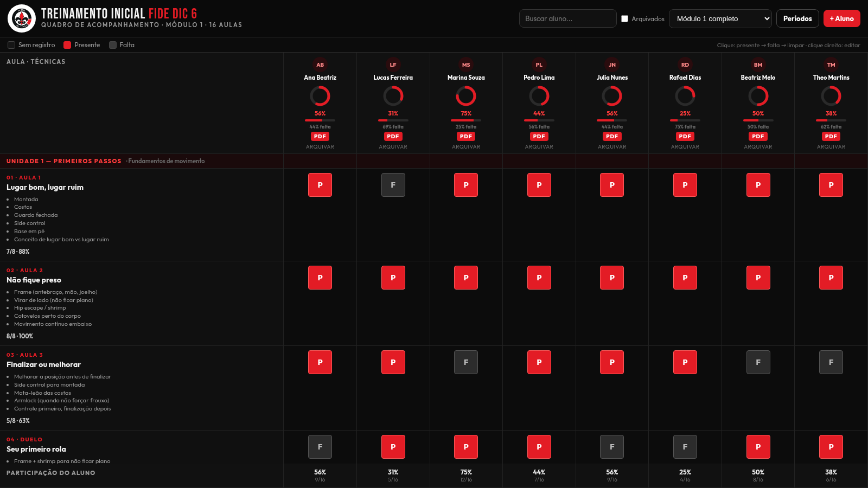Toggle Ana Beatriz's Duelo attendance cell
The height and width of the screenshot is (488, 868).
pos(320,447)
